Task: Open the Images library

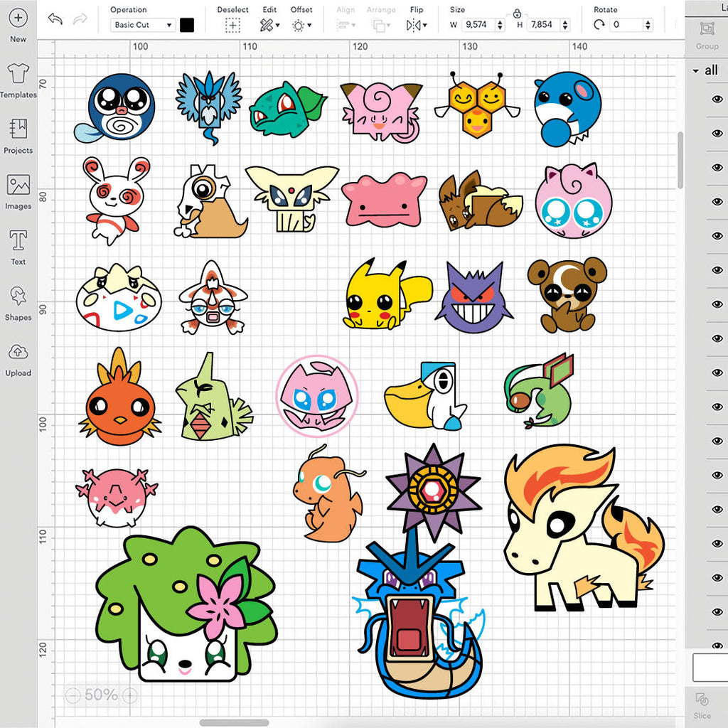Action: (18, 192)
